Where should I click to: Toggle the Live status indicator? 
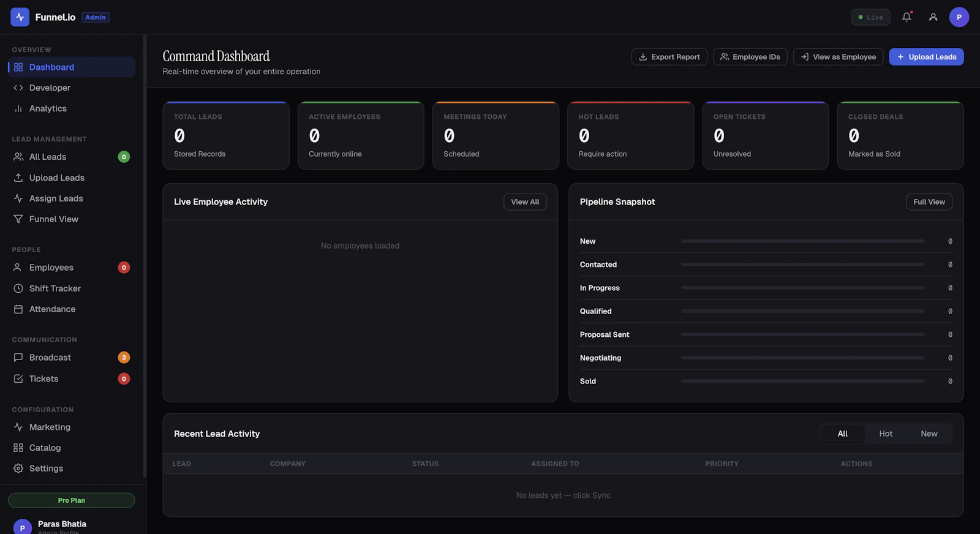tap(870, 17)
